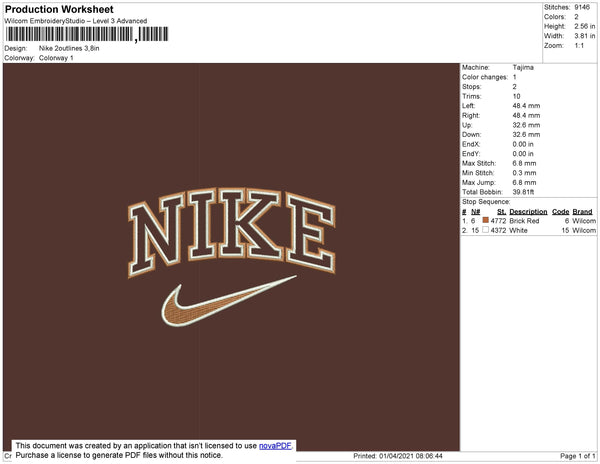Select 'White' thread description
Screen dimensions: 600x464
(518, 231)
